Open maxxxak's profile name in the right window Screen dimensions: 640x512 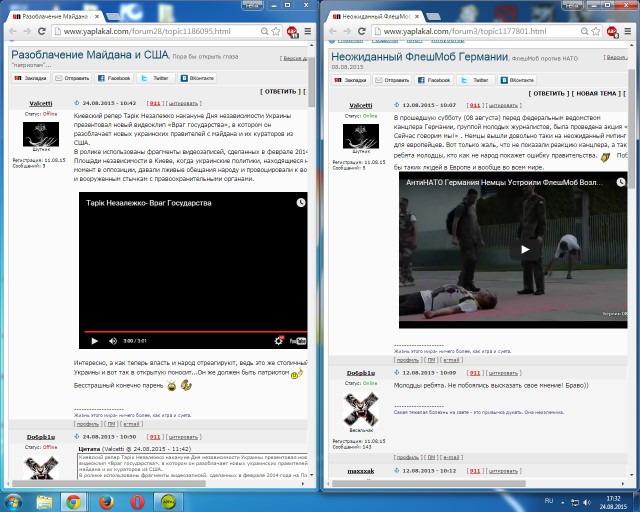coord(361,471)
